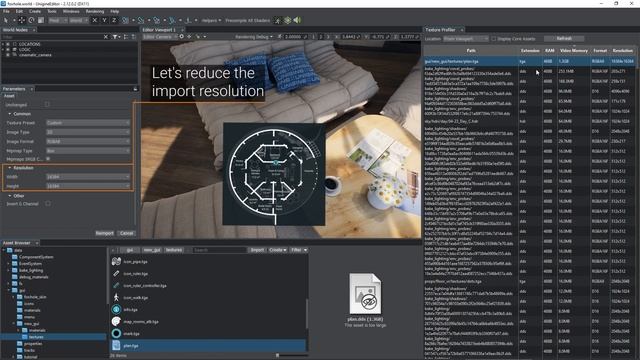Open the Edit menu
Viewport: 640px width, 360px height.
coord(19,11)
